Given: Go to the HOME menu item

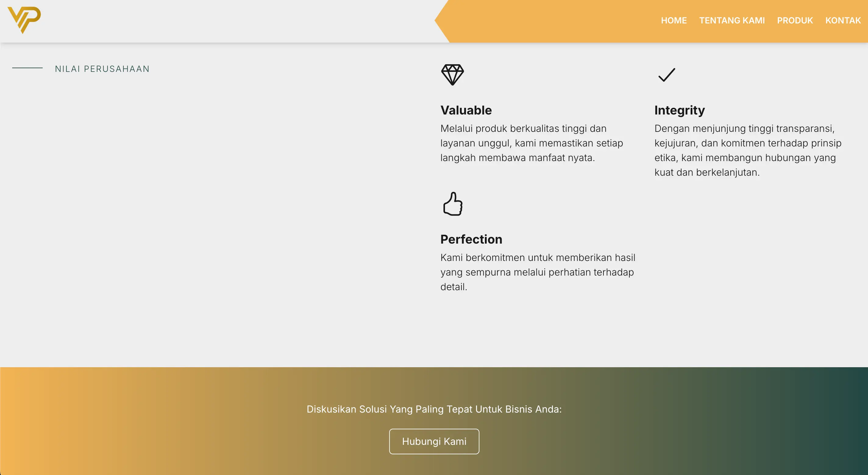Looking at the screenshot, I should (674, 20).
